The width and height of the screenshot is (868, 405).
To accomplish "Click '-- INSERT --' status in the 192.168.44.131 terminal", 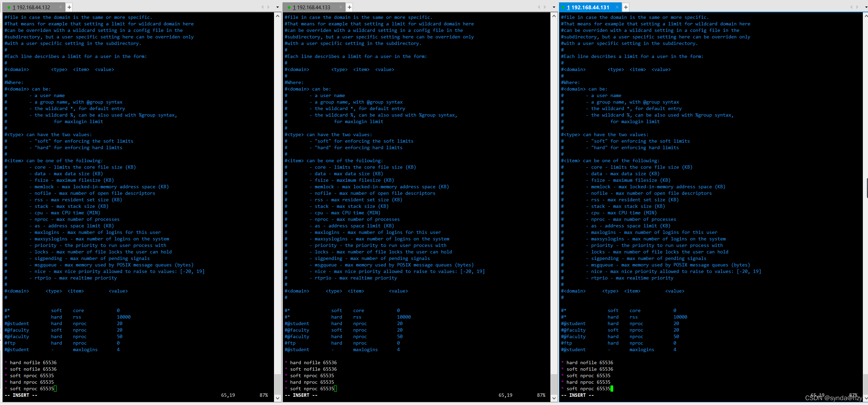I will tap(578, 395).
